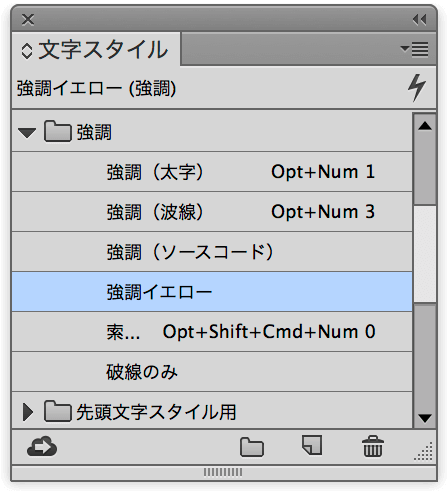448x496 pixels.
Task: Cycle panel view with the 文字スタイル tab arrows
Action: [x=27, y=51]
